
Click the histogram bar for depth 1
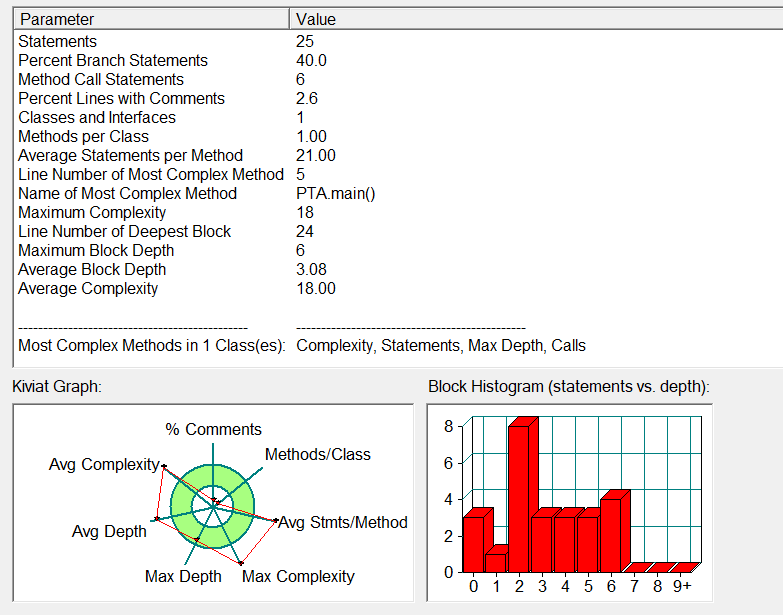tap(496, 563)
